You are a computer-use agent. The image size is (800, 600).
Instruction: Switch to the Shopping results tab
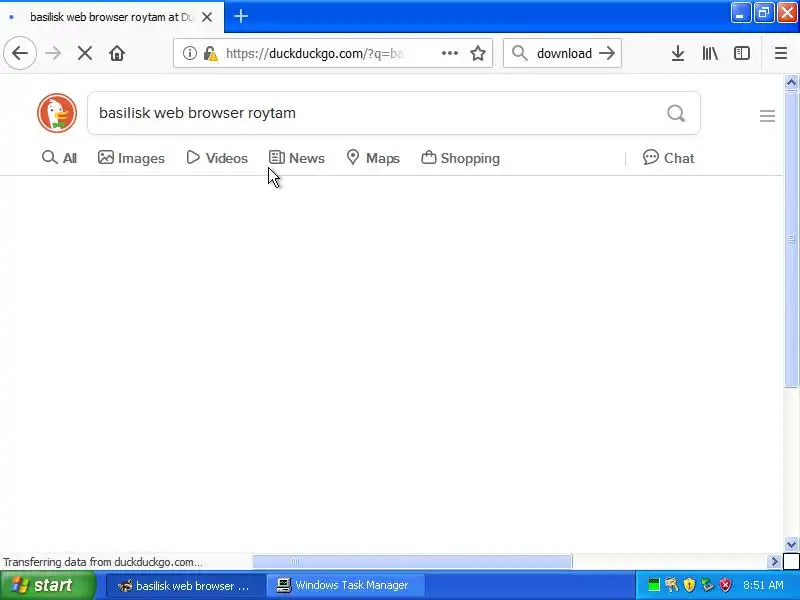460,158
